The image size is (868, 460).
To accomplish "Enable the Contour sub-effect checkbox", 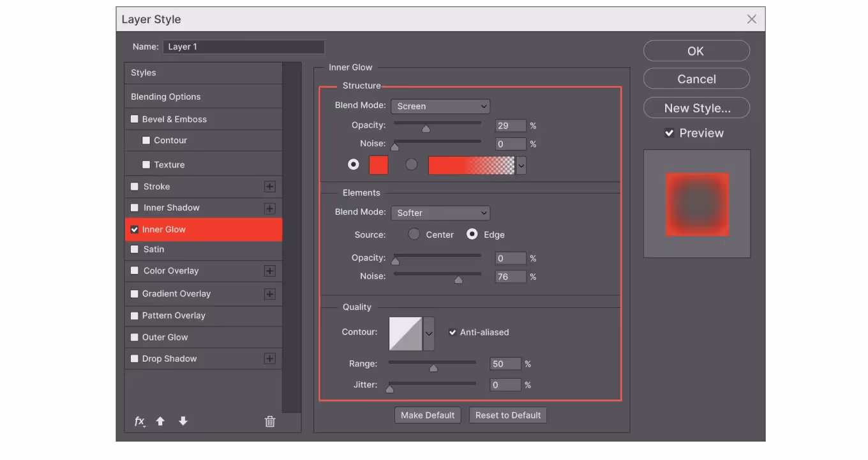I will [146, 140].
